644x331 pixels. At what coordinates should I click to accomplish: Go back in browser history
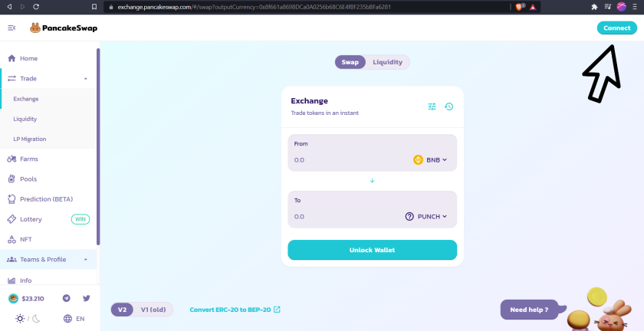(x=9, y=7)
